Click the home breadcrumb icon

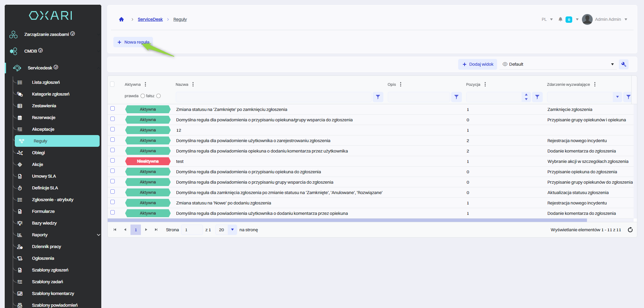point(121,19)
